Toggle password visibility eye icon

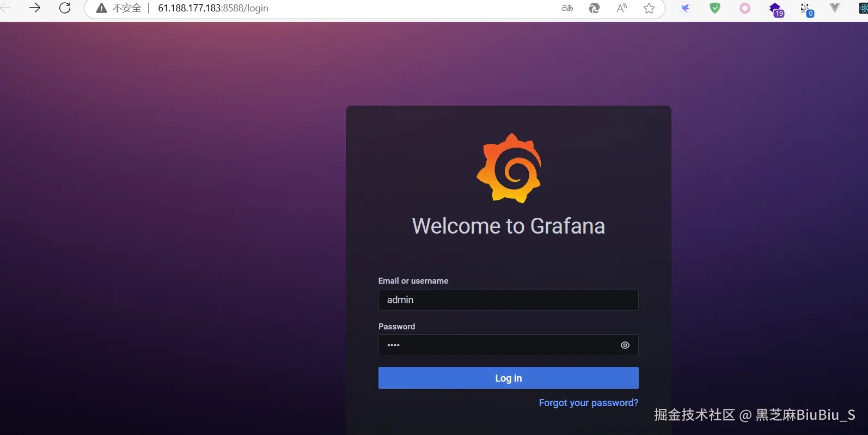[625, 345]
